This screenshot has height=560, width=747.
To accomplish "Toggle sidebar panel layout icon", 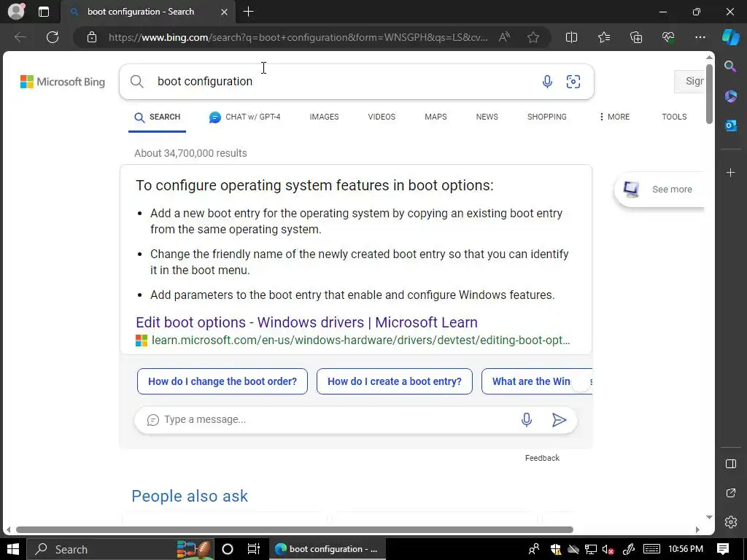I will click(730, 464).
